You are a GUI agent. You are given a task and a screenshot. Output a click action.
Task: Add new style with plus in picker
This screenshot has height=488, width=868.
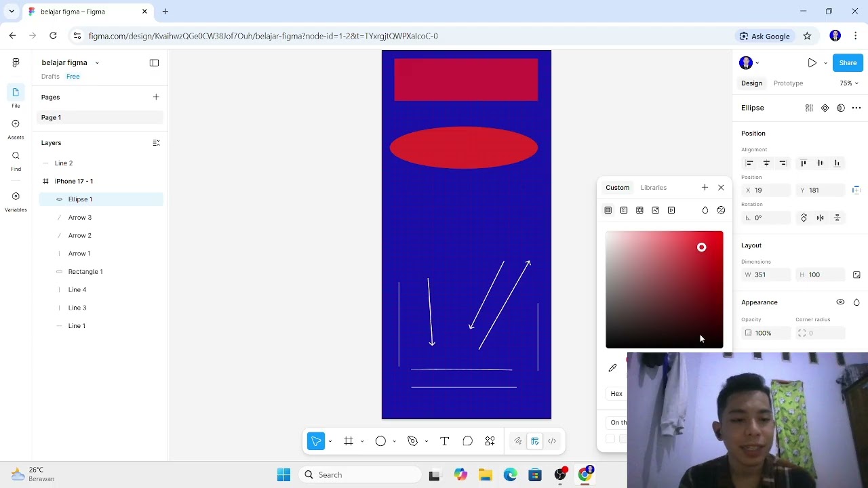pyautogui.click(x=705, y=187)
